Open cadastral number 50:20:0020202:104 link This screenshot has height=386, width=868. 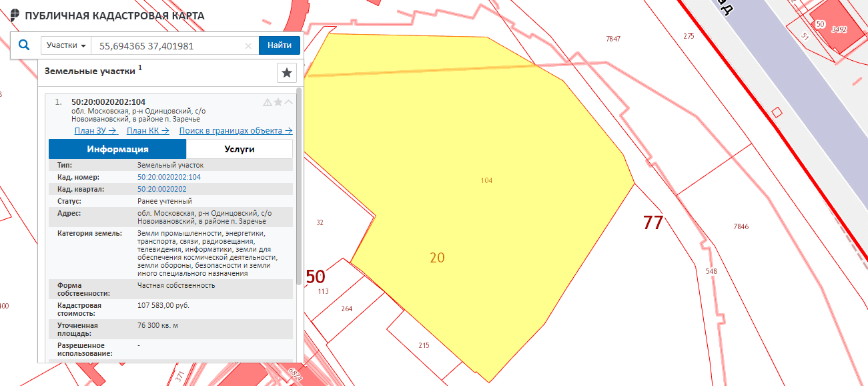169,177
